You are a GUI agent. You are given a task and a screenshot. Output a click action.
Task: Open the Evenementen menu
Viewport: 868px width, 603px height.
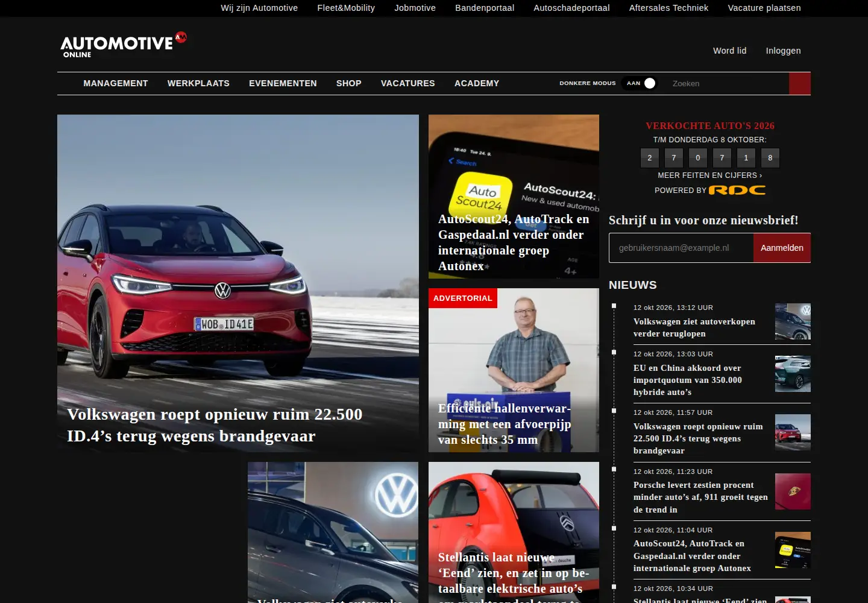coord(283,83)
